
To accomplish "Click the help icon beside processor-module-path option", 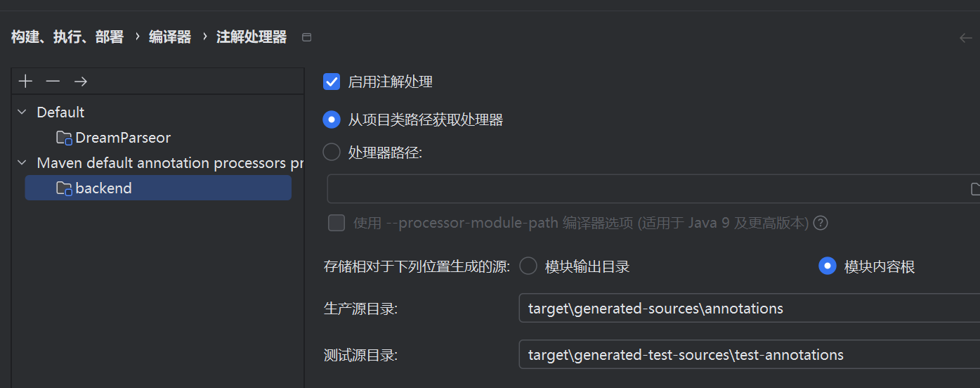I will click(820, 224).
